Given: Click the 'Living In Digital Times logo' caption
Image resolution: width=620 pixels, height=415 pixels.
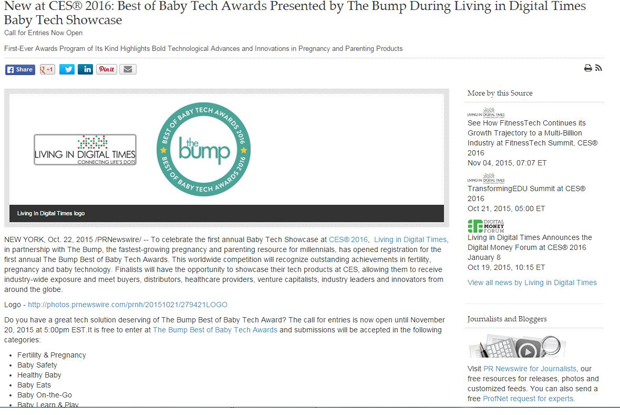Looking at the screenshot, I should click(x=51, y=213).
